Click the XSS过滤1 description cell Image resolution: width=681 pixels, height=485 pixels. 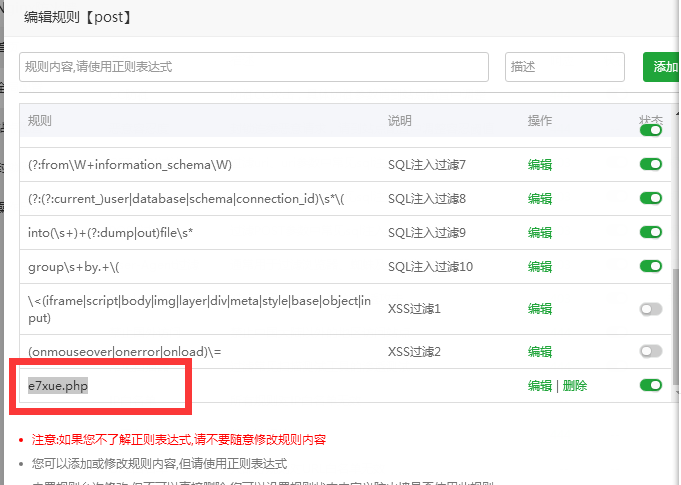click(x=414, y=309)
